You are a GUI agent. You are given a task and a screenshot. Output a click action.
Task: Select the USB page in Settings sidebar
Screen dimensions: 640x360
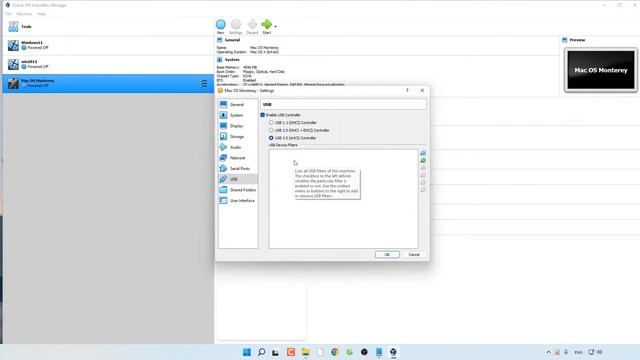tap(237, 179)
